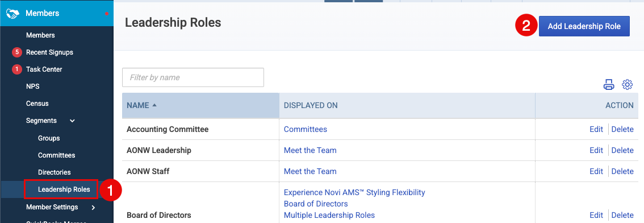
Task: Sort by the NAME column arrow
Action: 154,105
